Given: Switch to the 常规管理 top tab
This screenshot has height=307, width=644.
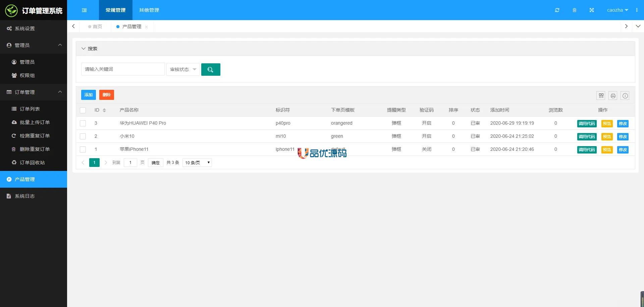Looking at the screenshot, I should click(x=116, y=10).
